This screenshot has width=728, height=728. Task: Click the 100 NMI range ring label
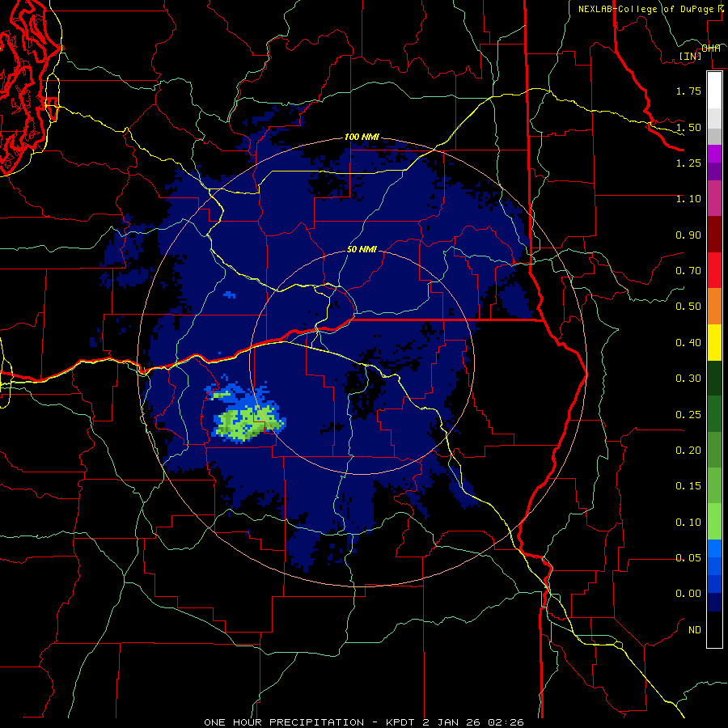[362, 137]
